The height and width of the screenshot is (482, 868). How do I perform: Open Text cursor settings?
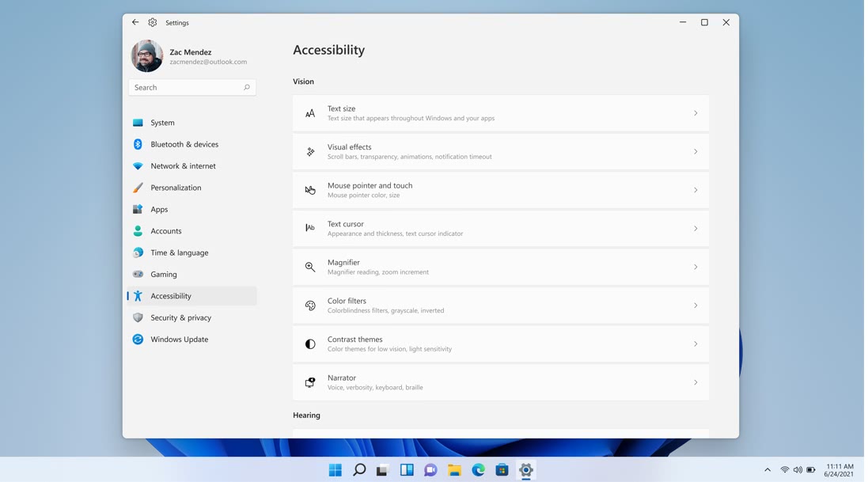(x=500, y=228)
